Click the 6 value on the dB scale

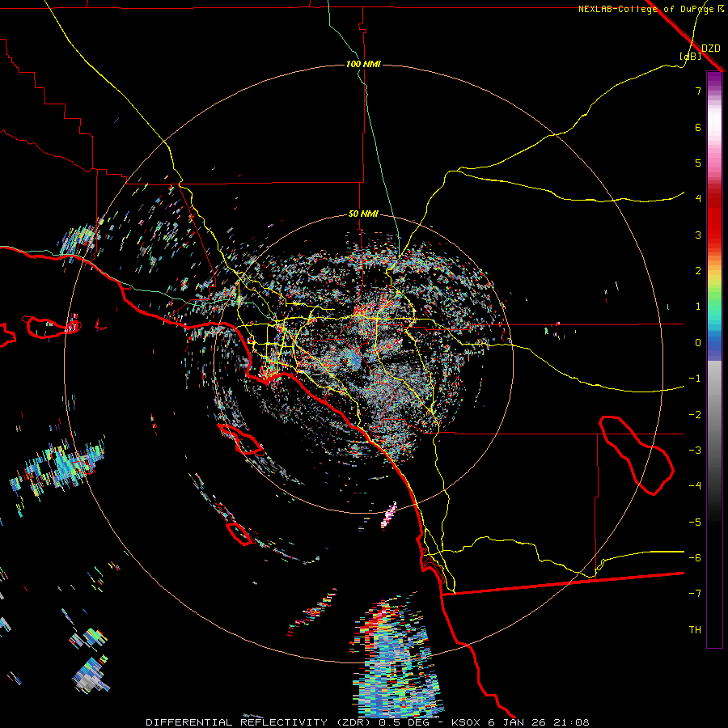point(698,127)
